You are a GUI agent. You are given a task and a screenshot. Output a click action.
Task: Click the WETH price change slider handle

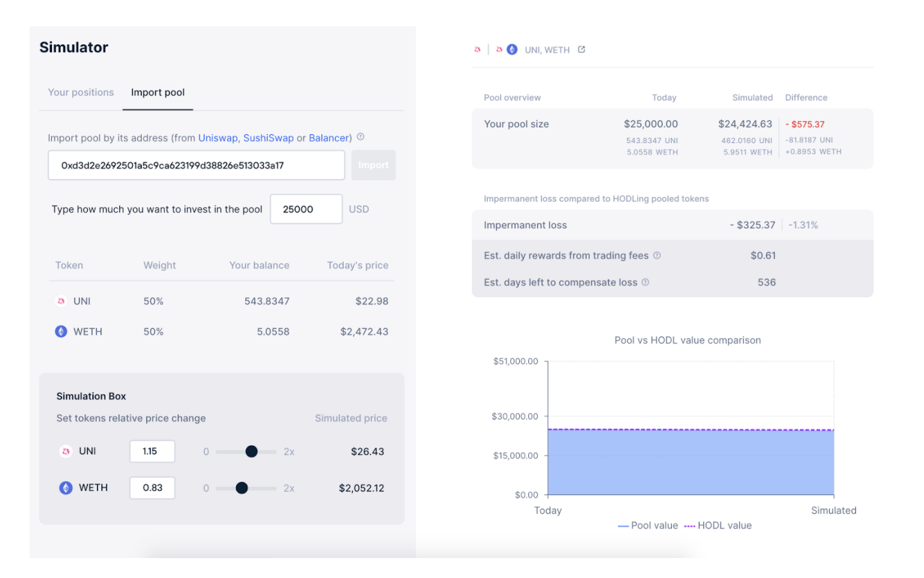242,488
